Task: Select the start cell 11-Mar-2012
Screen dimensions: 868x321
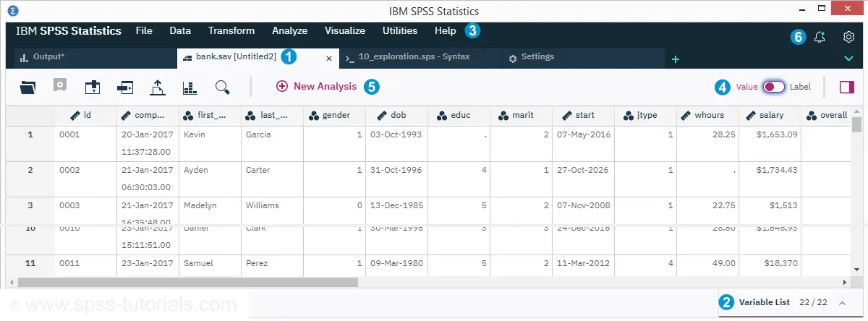Action: click(x=583, y=265)
